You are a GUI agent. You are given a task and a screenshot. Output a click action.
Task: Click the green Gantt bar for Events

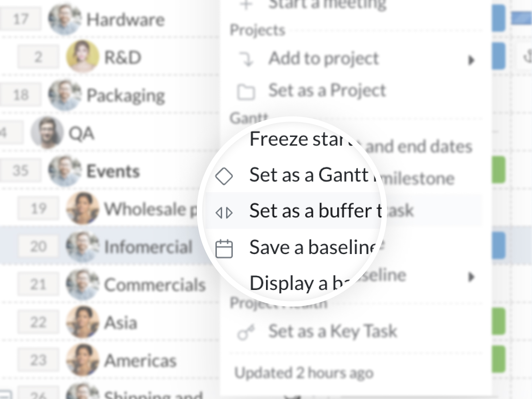tap(498, 170)
